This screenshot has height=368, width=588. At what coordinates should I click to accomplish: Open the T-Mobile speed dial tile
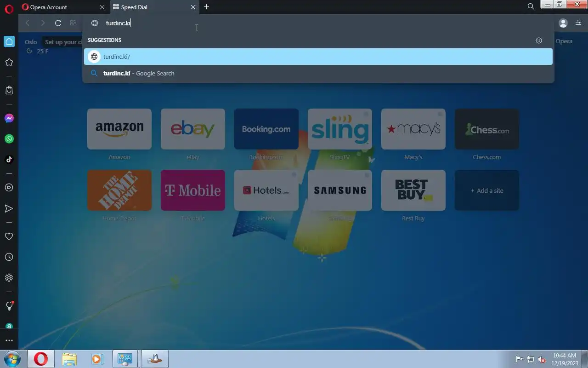point(193,190)
